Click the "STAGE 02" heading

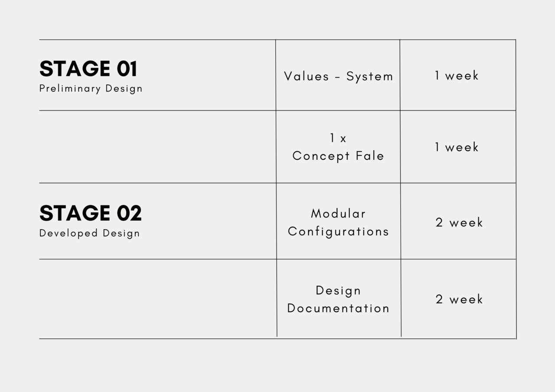91,213
